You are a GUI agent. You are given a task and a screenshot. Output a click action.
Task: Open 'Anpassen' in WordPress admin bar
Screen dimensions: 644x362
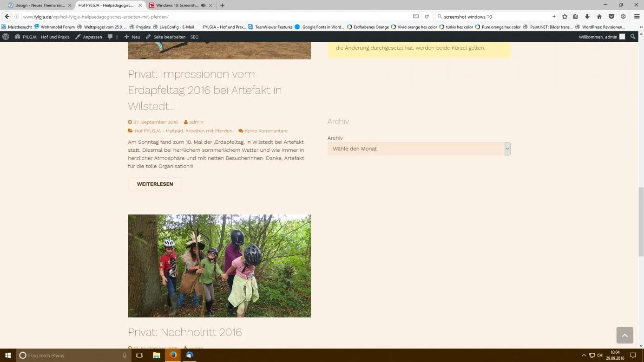tap(88, 37)
